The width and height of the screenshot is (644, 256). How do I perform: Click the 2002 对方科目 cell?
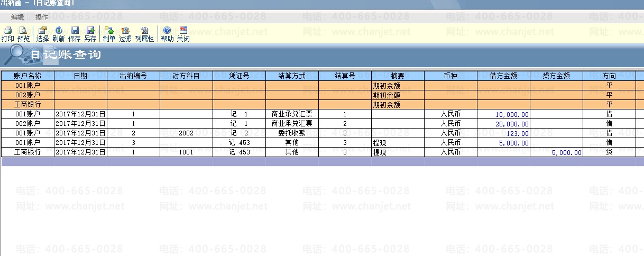coord(186,133)
